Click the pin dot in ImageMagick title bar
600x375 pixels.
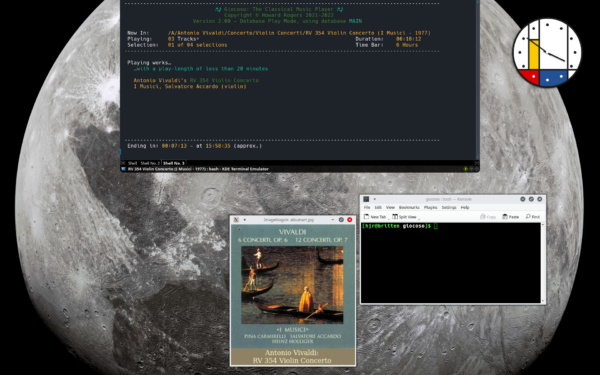pyautogui.click(x=245, y=220)
